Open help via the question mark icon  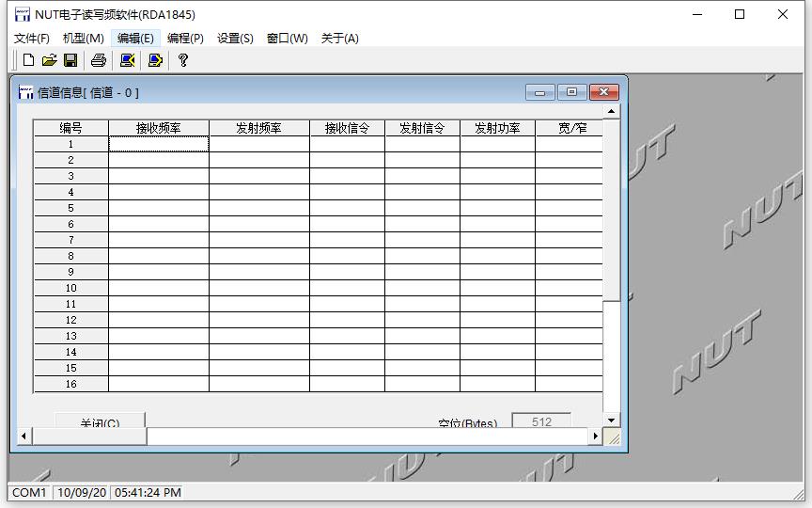[x=183, y=60]
